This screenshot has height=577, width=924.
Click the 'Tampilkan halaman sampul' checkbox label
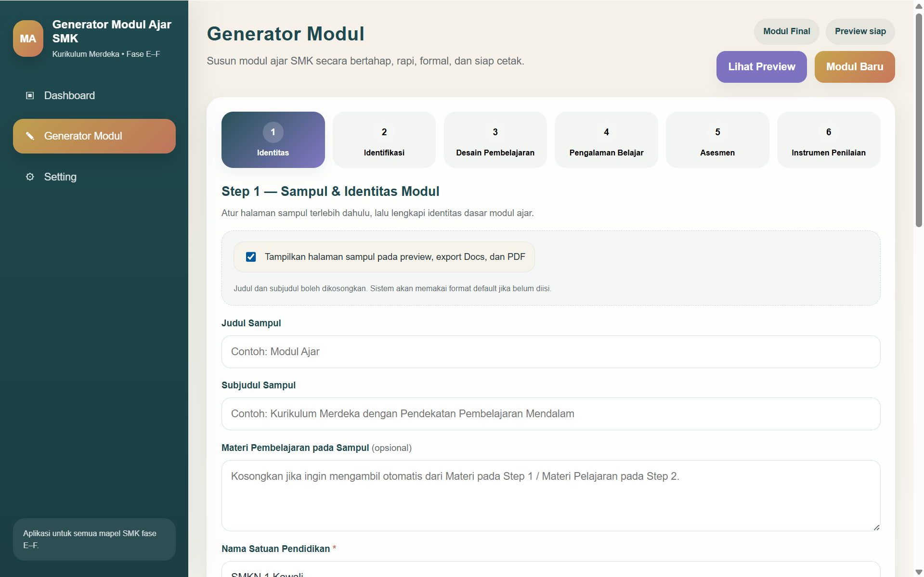click(x=395, y=257)
